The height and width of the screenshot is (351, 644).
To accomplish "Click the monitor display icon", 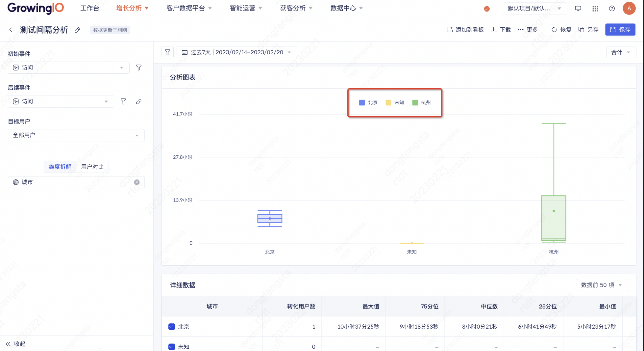I will coord(578,9).
